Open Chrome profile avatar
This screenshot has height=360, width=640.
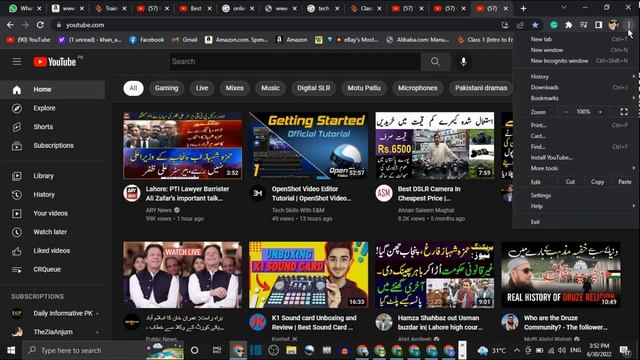[x=613, y=25]
